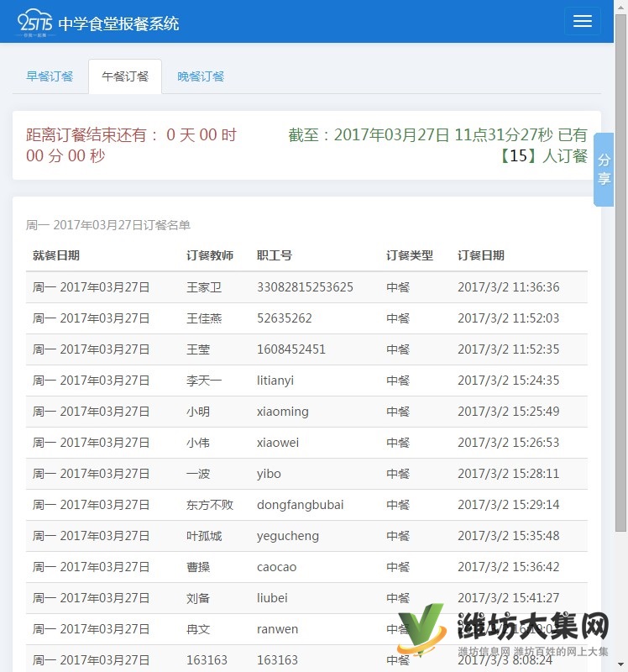Open the 晚餐订餐 tab
Viewport: 628px width, 672px height.
pyautogui.click(x=201, y=76)
